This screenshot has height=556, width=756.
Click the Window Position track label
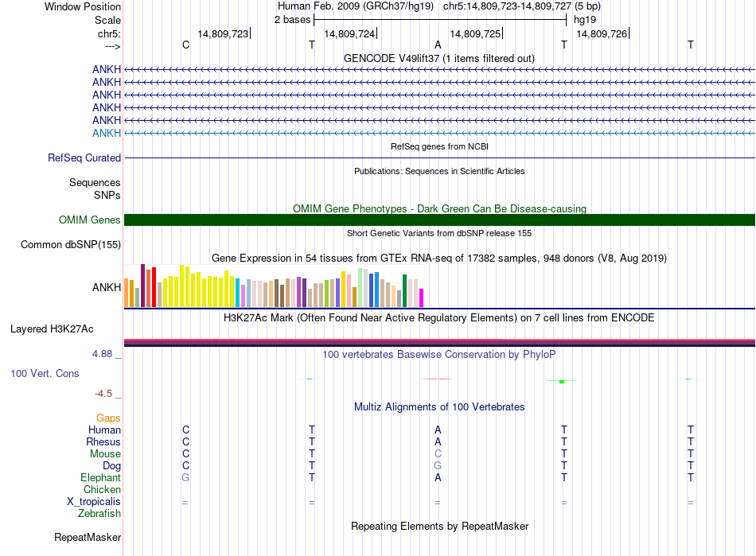coord(83,6)
